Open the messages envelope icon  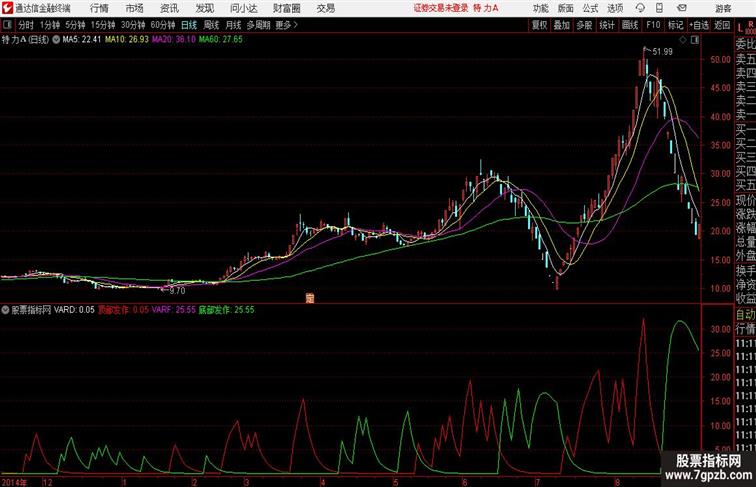(681, 8)
